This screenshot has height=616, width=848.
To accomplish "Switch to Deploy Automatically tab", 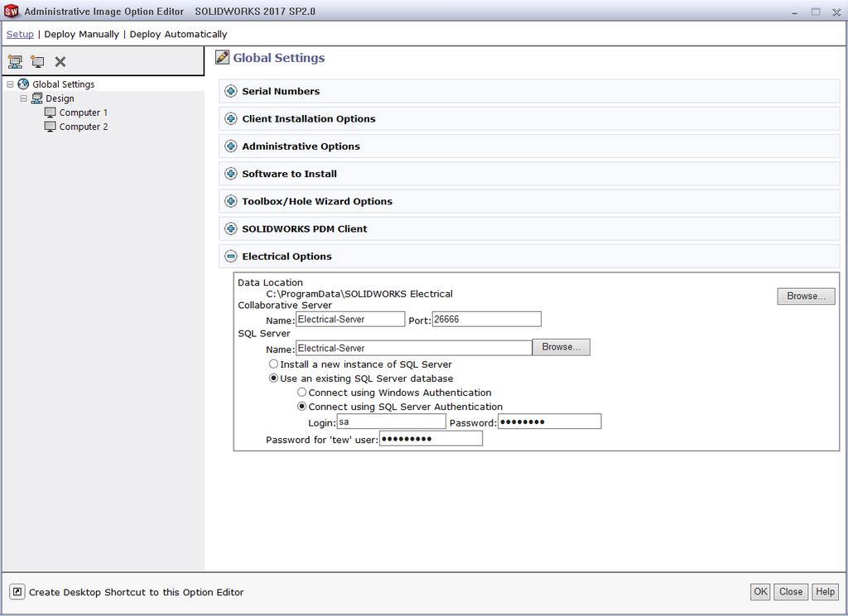I will click(x=179, y=34).
